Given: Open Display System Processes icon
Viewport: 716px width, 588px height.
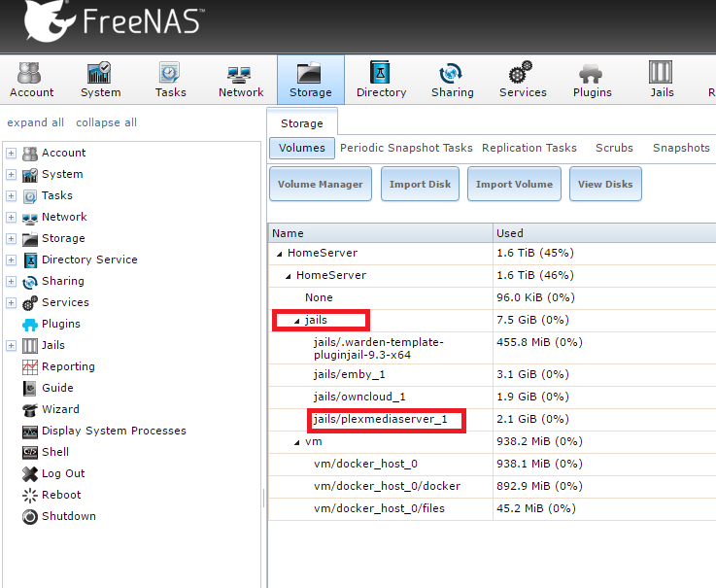Looking at the screenshot, I should pos(30,432).
